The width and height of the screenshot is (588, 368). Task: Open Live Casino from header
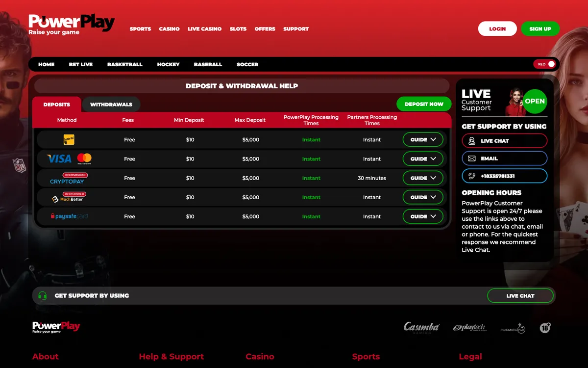204,29
